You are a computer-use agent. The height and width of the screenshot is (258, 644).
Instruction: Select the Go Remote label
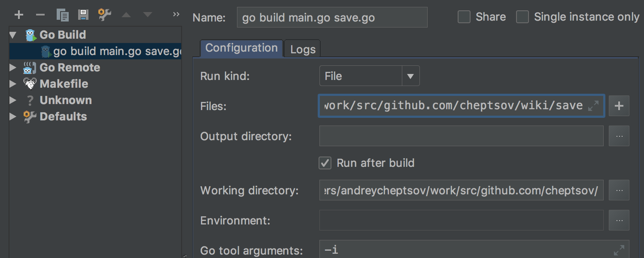[70, 68]
